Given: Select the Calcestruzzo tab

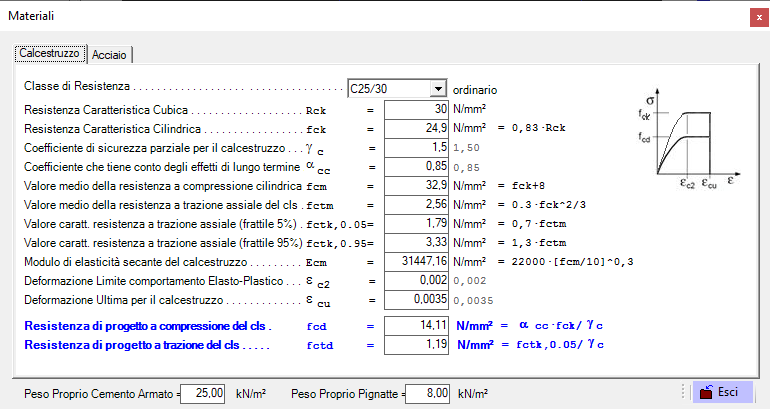Looking at the screenshot, I should pyautogui.click(x=50, y=53).
